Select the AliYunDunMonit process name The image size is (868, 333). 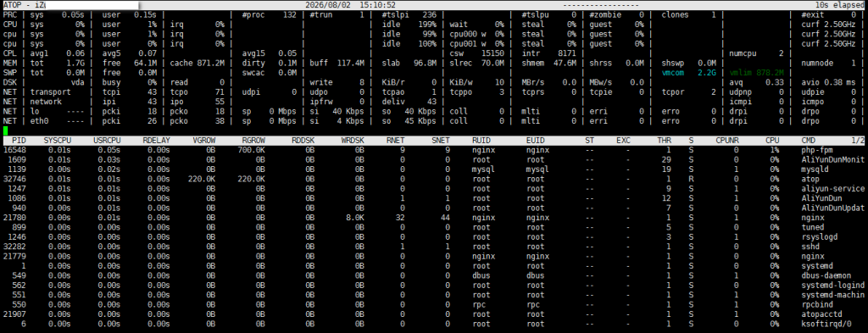pos(832,159)
